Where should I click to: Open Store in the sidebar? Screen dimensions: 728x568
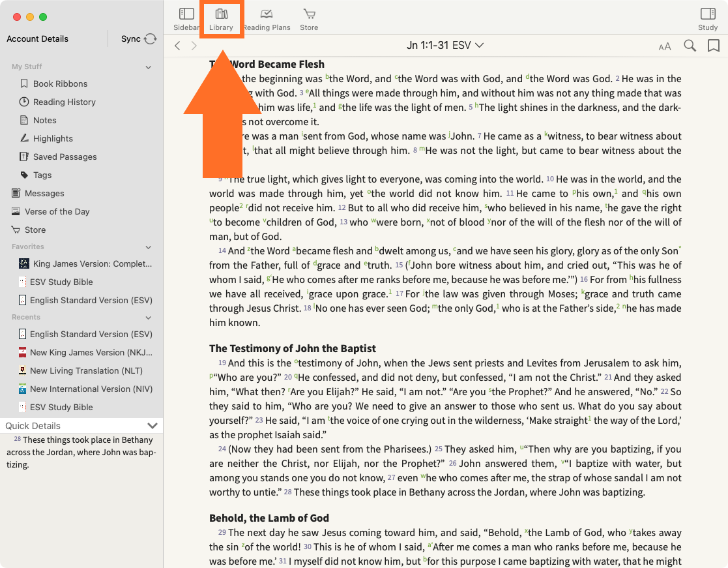tap(35, 230)
